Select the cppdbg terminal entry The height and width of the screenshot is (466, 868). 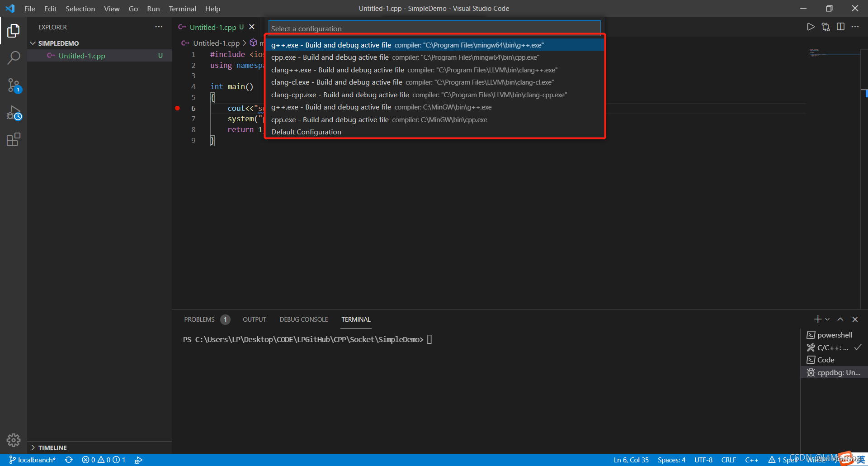coord(834,372)
